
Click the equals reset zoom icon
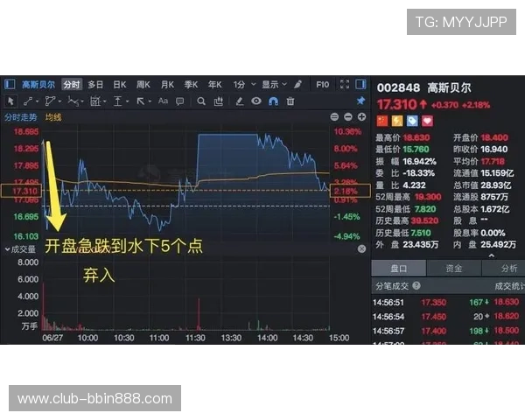point(334,117)
